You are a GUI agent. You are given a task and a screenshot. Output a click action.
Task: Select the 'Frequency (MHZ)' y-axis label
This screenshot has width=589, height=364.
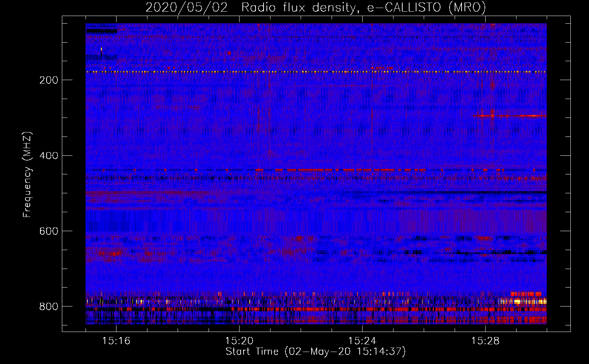coord(27,175)
